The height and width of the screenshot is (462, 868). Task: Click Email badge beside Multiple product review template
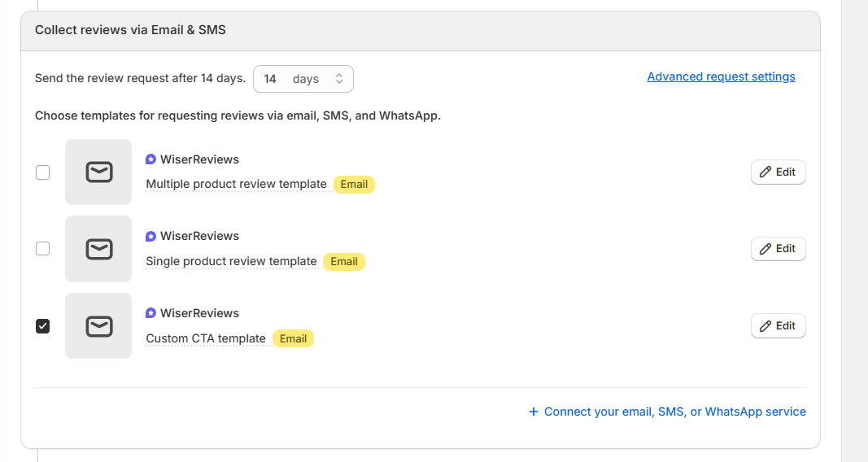[354, 184]
